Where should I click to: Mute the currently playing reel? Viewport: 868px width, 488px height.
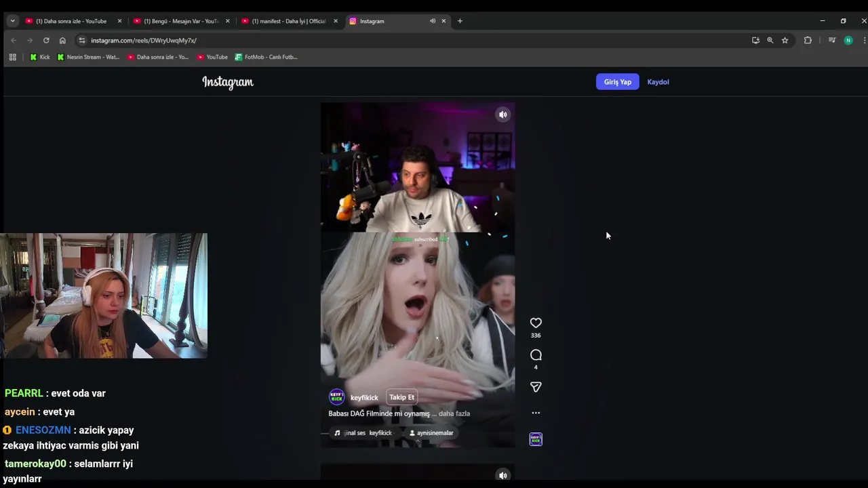pos(502,115)
